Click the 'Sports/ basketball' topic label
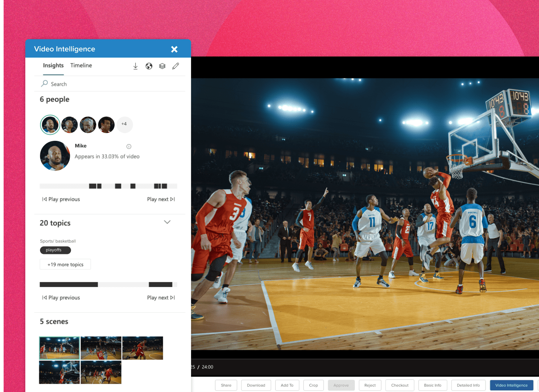Screen dimensions: 539x392 [58, 241]
